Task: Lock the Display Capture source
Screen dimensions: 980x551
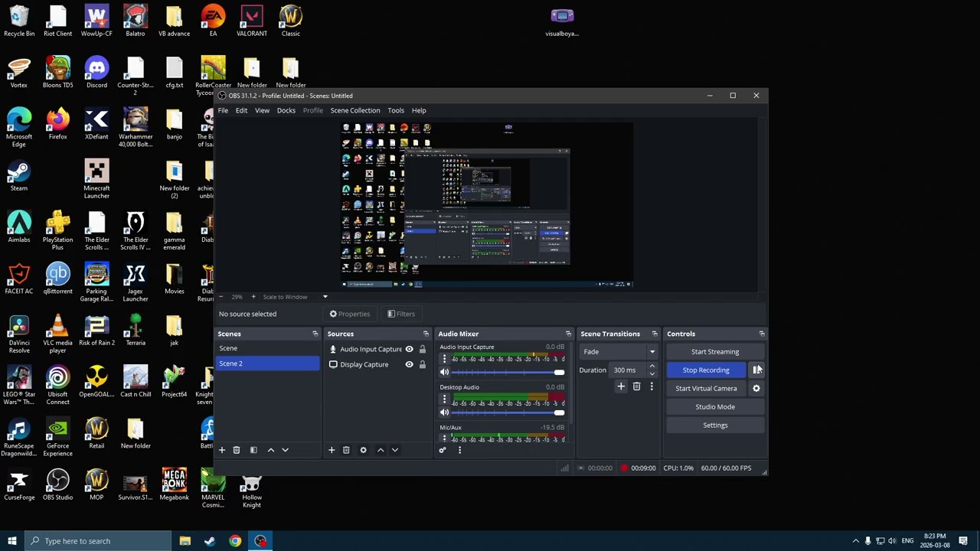Action: (422, 365)
